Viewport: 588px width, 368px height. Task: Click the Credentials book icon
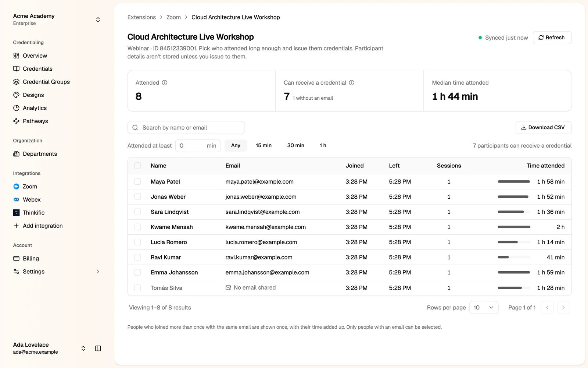pos(16,69)
